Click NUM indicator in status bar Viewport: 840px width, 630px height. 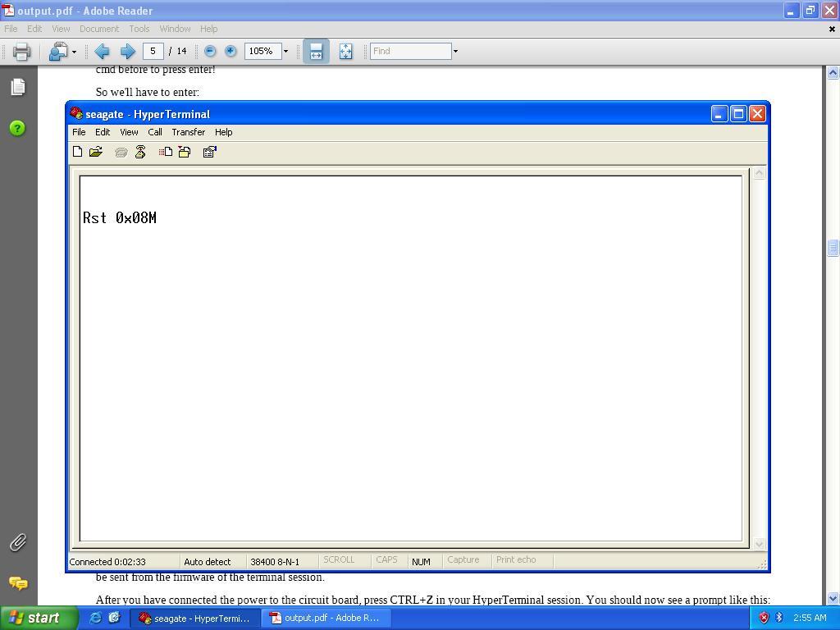(x=421, y=562)
